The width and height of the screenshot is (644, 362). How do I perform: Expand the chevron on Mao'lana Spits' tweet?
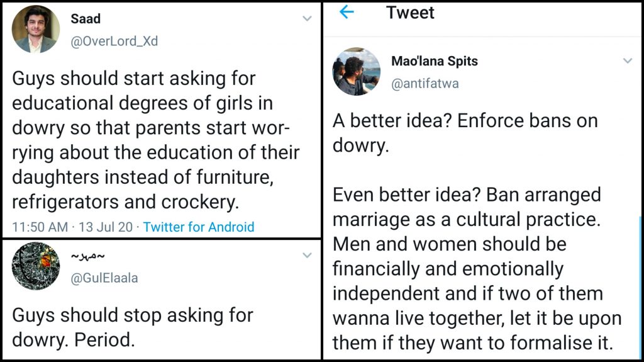[627, 61]
